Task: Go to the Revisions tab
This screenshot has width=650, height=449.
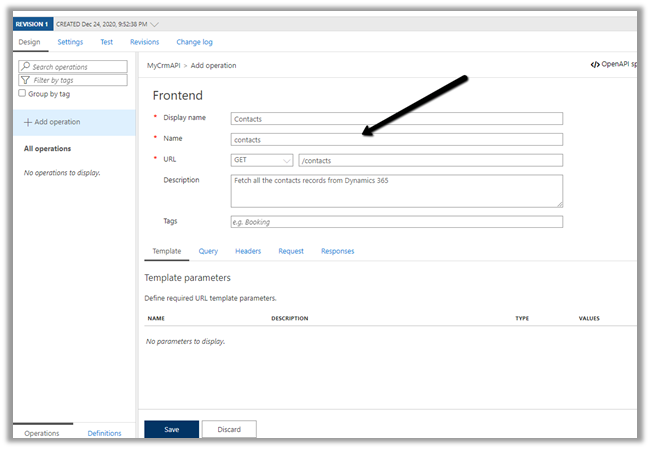Action: [x=144, y=42]
